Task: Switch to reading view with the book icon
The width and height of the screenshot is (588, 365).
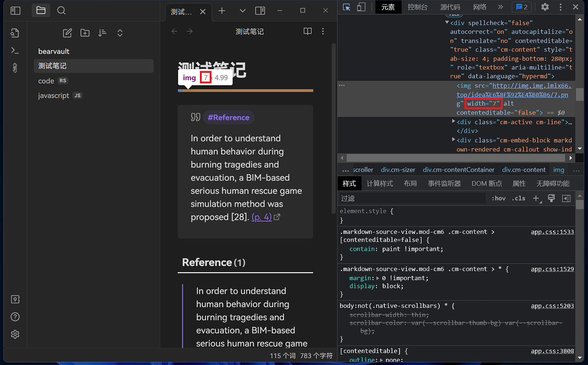Action: click(x=307, y=31)
